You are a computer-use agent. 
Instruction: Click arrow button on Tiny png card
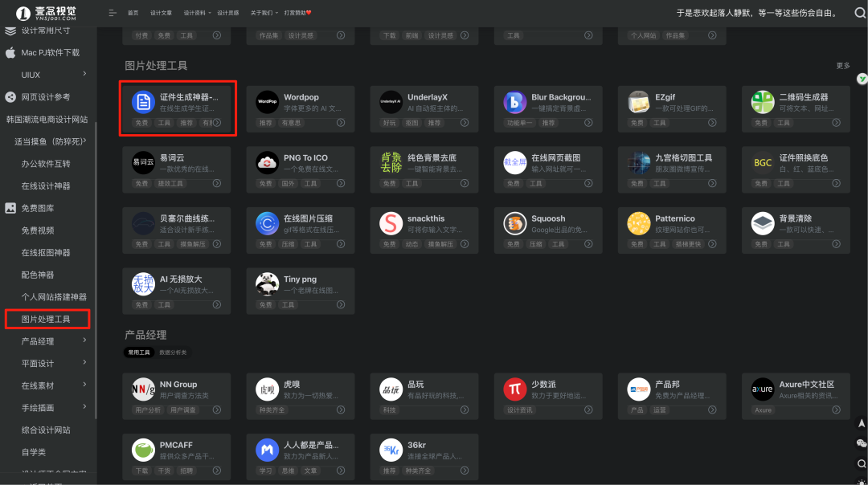pos(341,304)
